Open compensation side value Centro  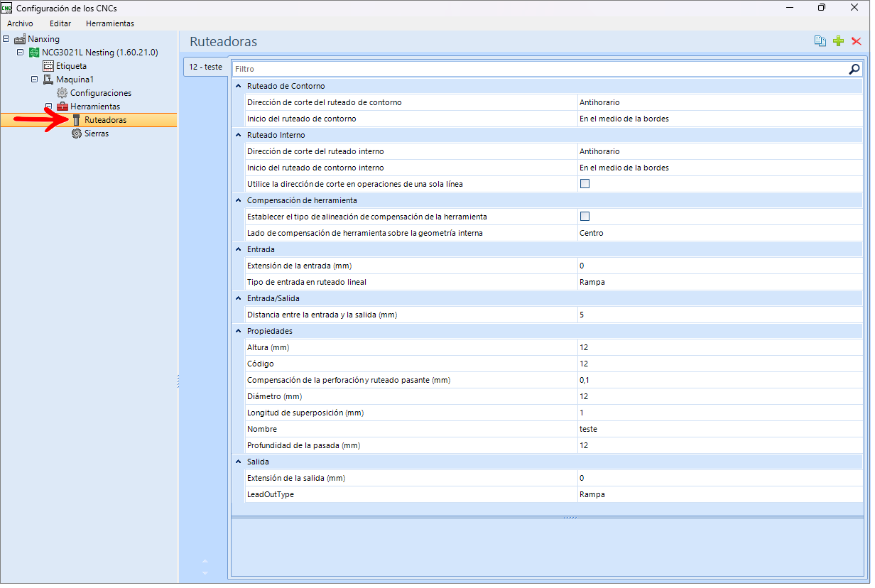[719, 233]
